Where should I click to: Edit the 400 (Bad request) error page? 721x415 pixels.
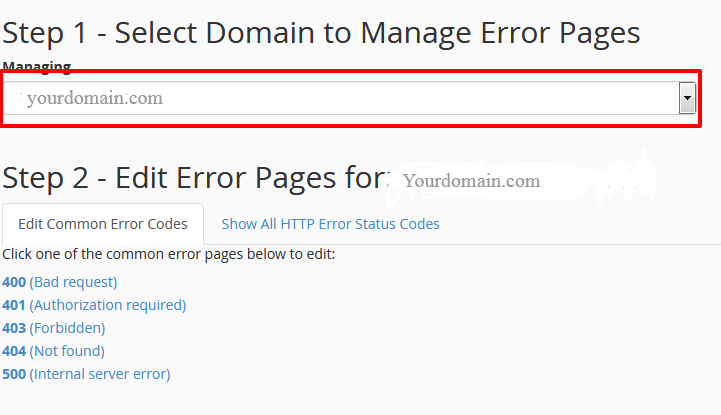(x=60, y=282)
